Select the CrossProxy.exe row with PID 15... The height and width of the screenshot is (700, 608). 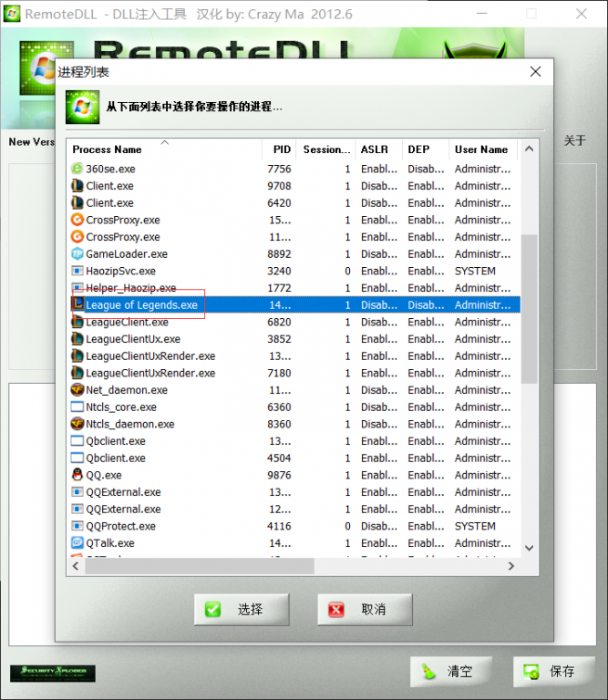point(294,220)
